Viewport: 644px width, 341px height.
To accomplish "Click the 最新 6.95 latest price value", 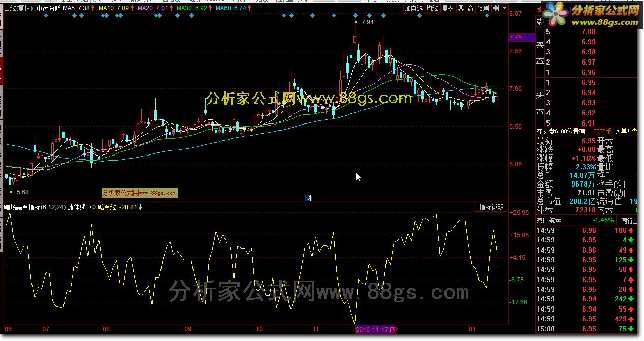I will coord(589,141).
